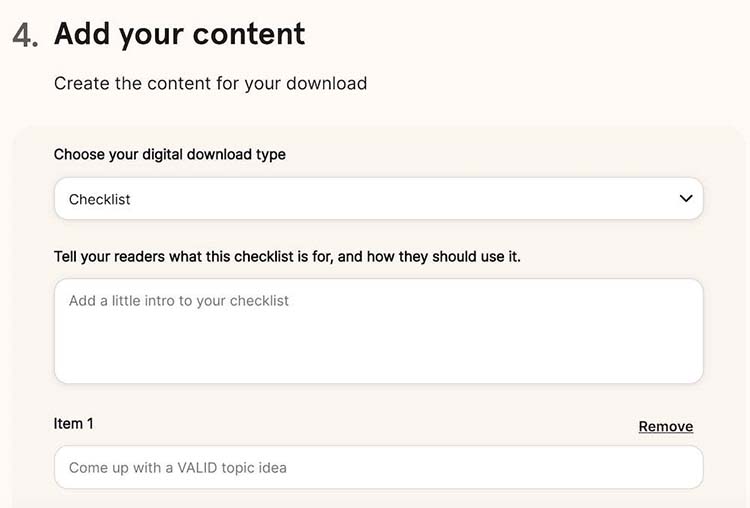
Task: Focus the Item 1 input field
Action: click(x=378, y=467)
